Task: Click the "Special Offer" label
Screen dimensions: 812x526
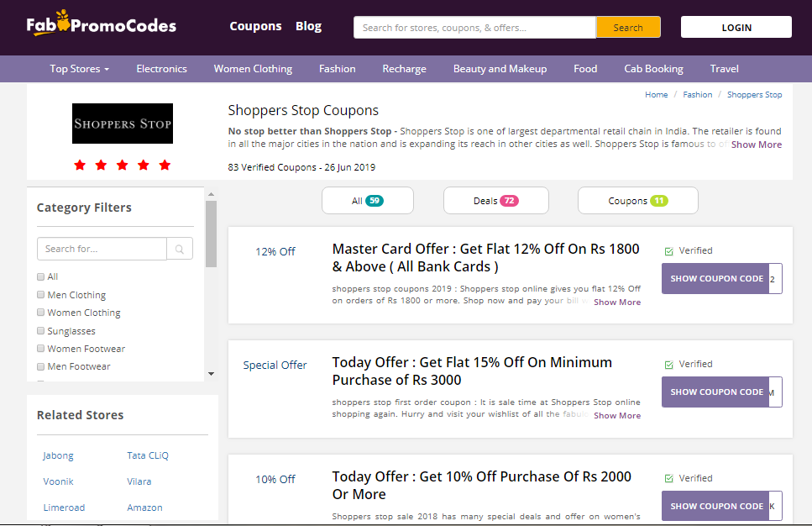Action: tap(275, 365)
